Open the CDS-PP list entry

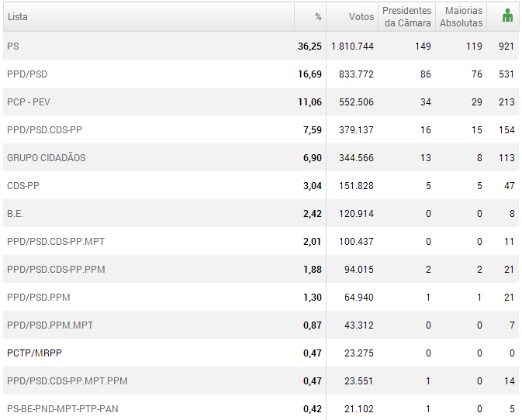click(22, 186)
